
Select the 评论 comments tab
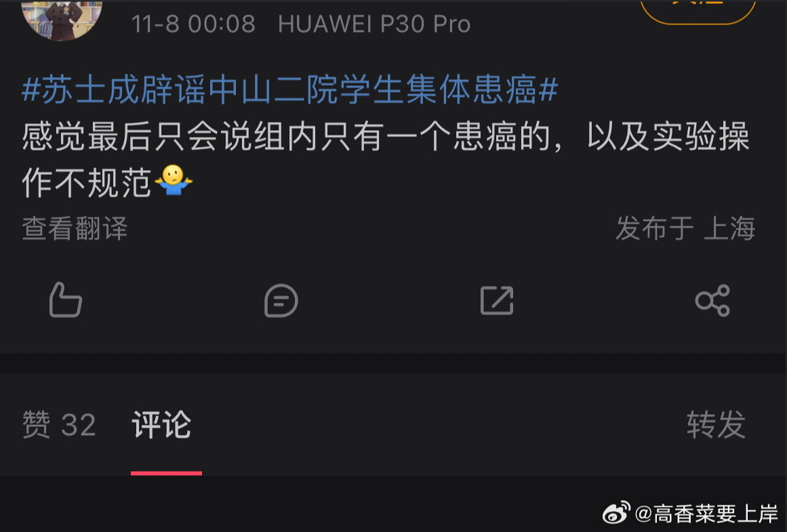(x=161, y=425)
